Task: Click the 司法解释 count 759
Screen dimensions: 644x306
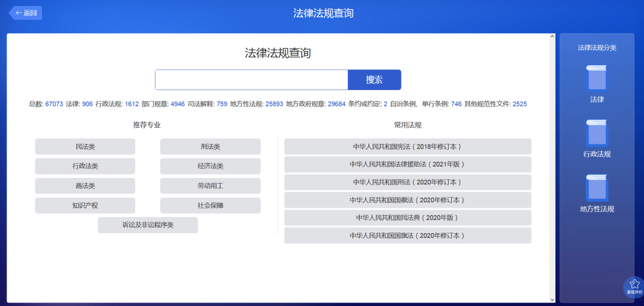Action: pyautogui.click(x=222, y=104)
